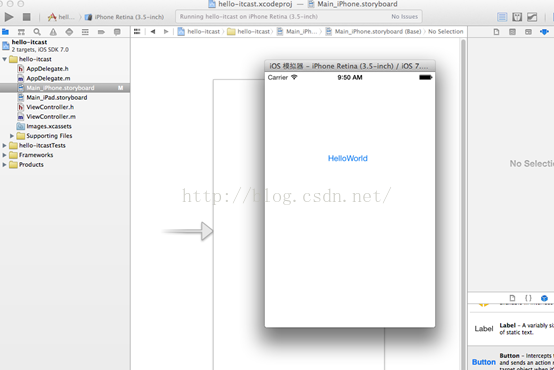Click HelloWorld button in simulator
The width and height of the screenshot is (554, 370).
point(348,158)
